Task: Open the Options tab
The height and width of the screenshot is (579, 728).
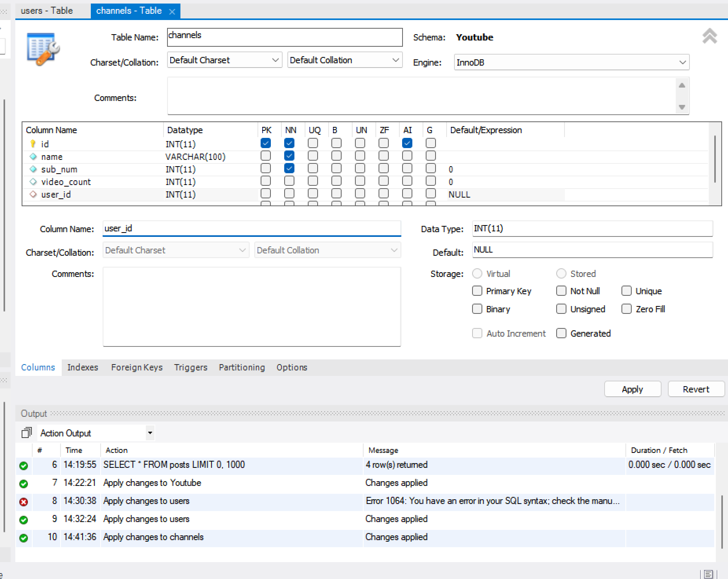Action: pyautogui.click(x=292, y=367)
